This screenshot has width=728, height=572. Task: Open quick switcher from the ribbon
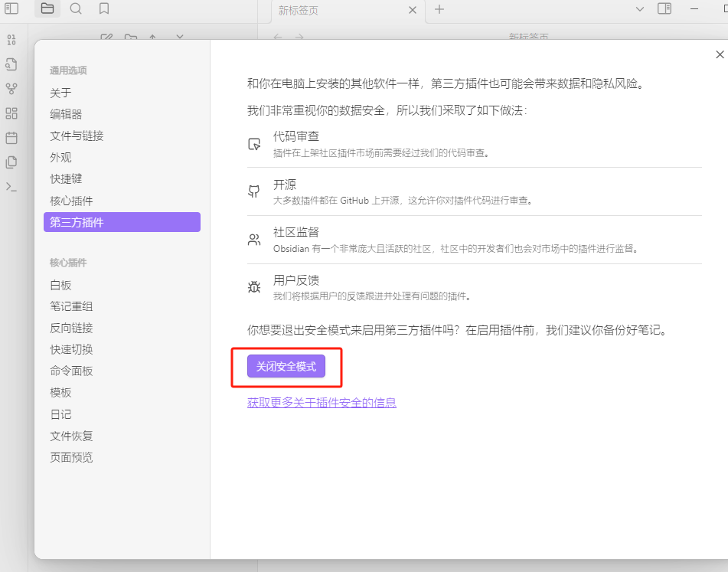[11, 64]
